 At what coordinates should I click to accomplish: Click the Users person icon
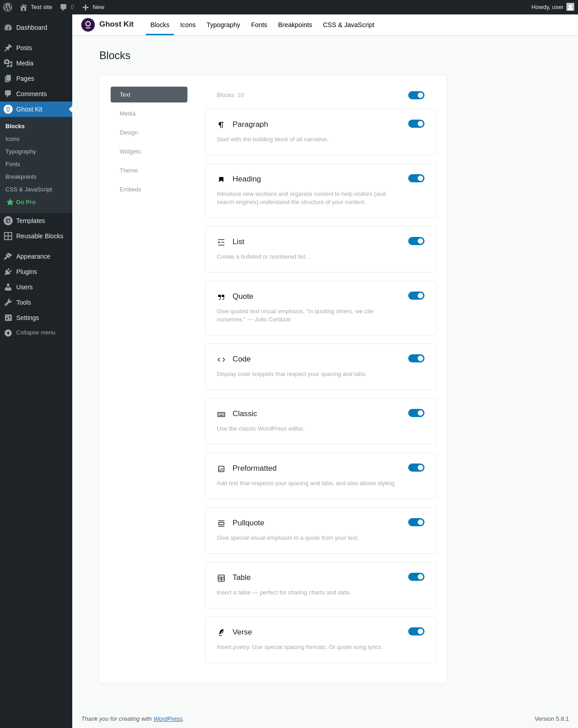coord(8,287)
